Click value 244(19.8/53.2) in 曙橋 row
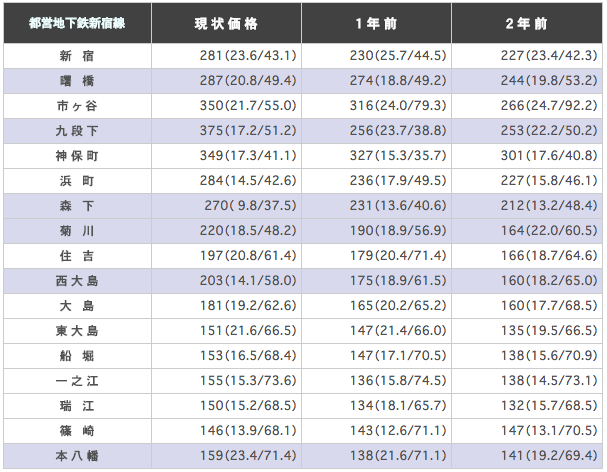Image resolution: width=607 pixels, height=472 pixels. (x=549, y=81)
